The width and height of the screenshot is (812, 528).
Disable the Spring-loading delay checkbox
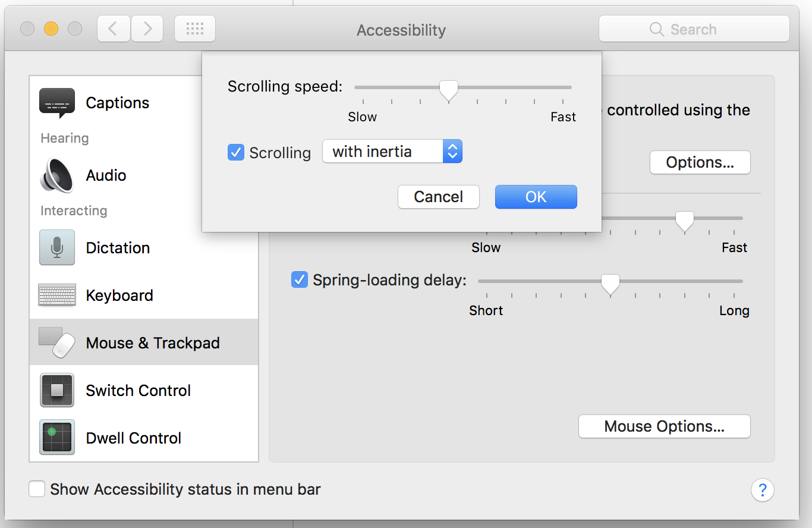point(299,279)
